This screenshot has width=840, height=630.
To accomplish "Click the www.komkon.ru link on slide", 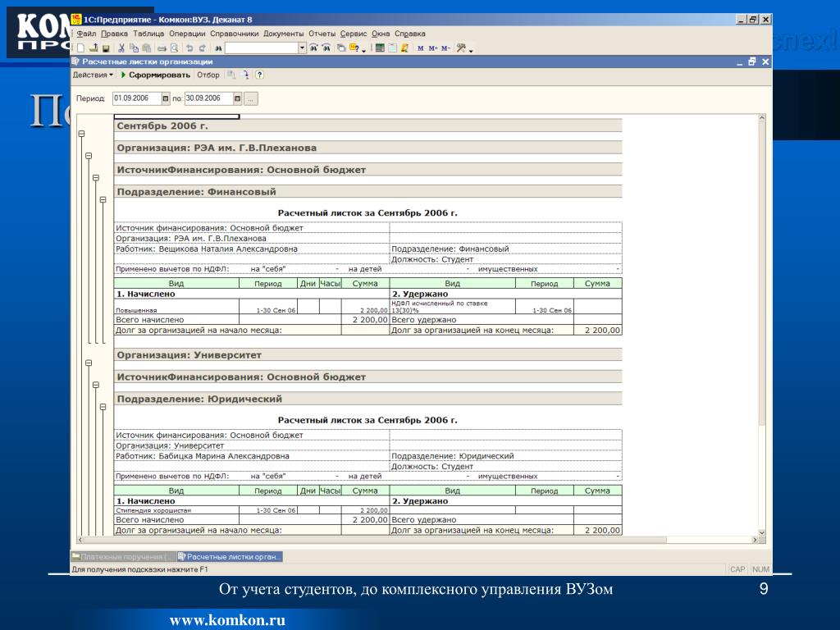I will pyautogui.click(x=228, y=620).
